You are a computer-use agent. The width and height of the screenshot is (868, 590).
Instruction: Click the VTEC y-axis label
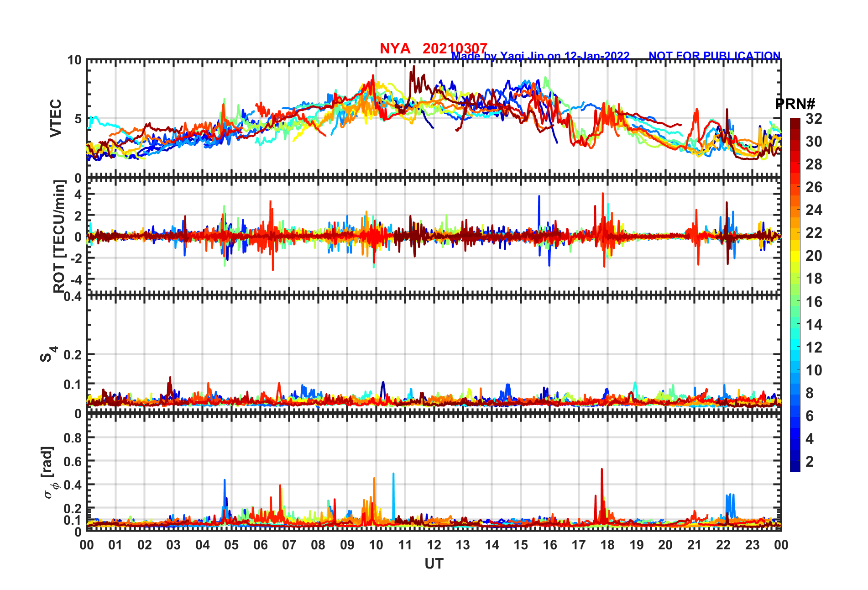[x=56, y=118]
